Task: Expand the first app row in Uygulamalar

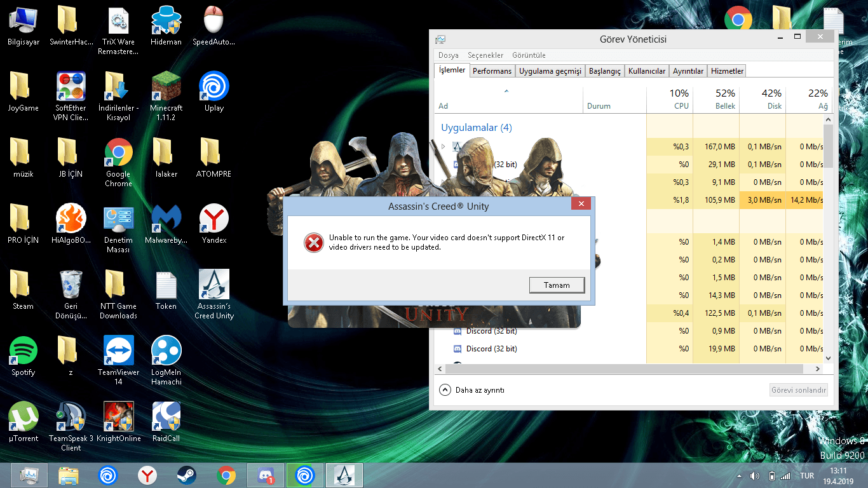Action: 444,146
